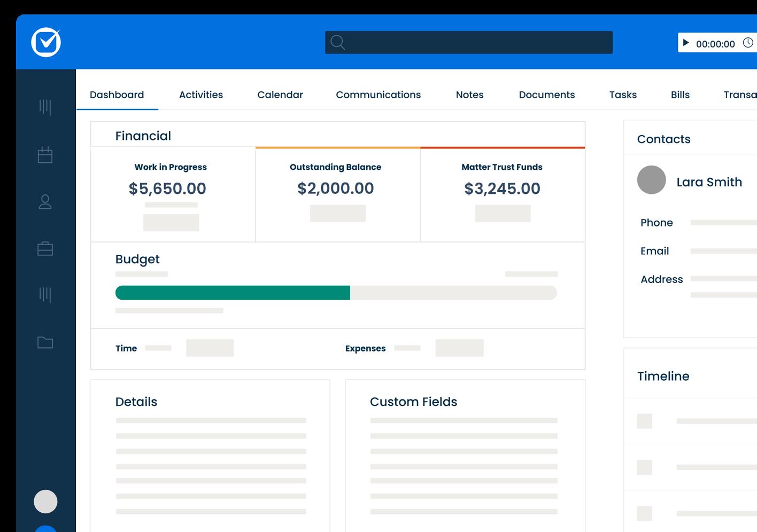
Task: Click the magnifying glass search icon
Action: 338,42
